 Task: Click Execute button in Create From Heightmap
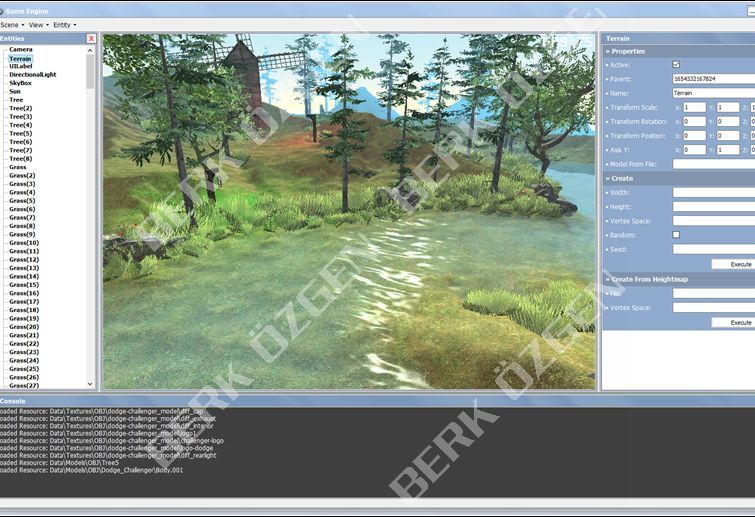click(x=733, y=323)
